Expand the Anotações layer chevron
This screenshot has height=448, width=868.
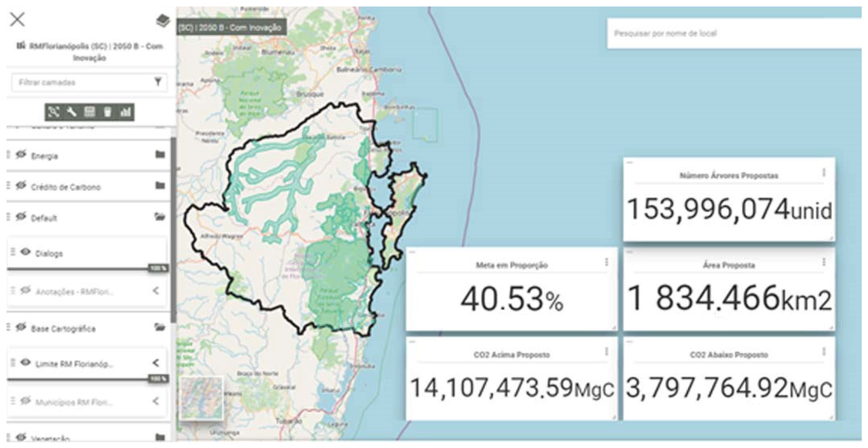click(x=156, y=290)
